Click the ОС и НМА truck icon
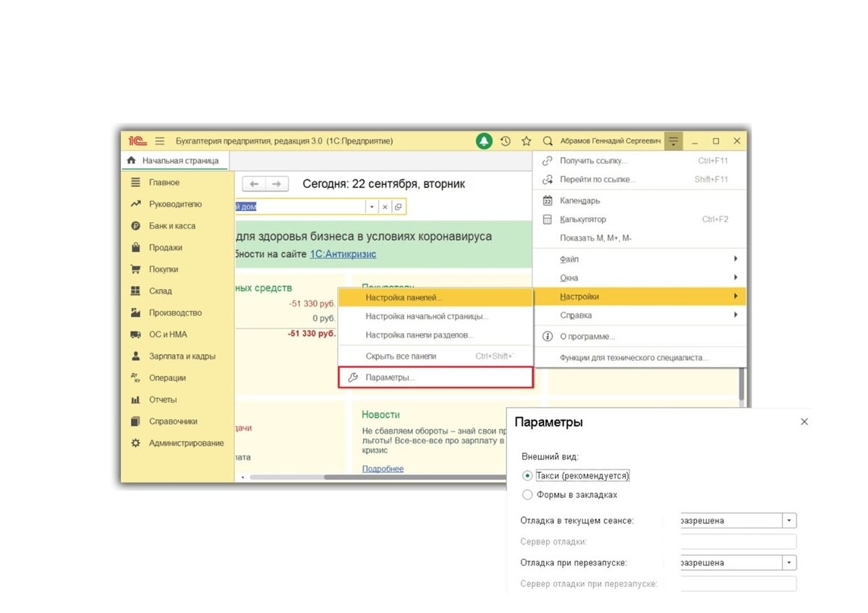 (135, 335)
